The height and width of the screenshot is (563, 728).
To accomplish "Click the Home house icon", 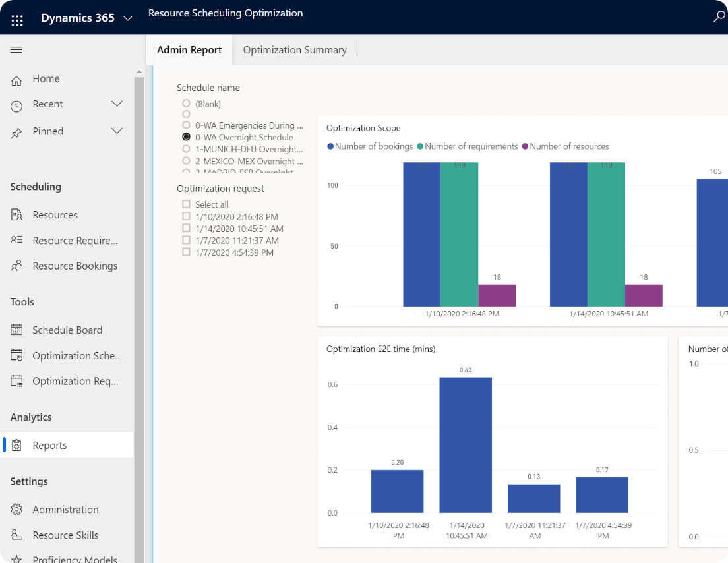I will point(17,80).
